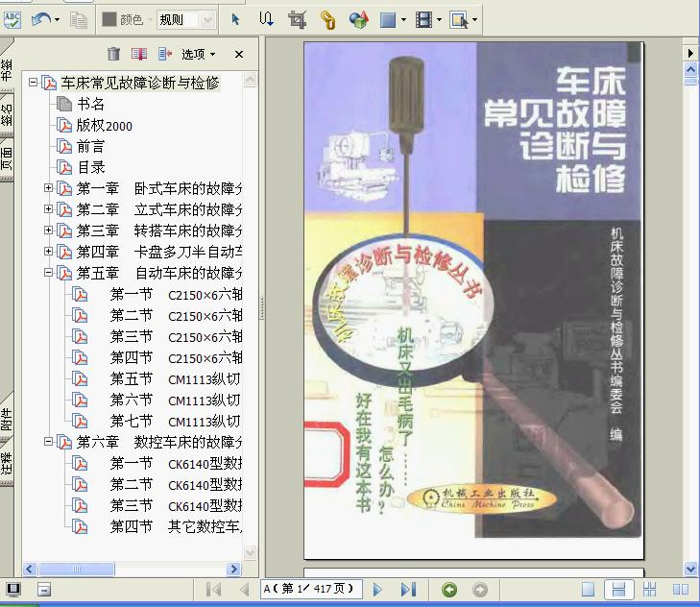700x607 pixels.
Task: Click the hide toolbars icon
Action: pyautogui.click(x=44, y=590)
